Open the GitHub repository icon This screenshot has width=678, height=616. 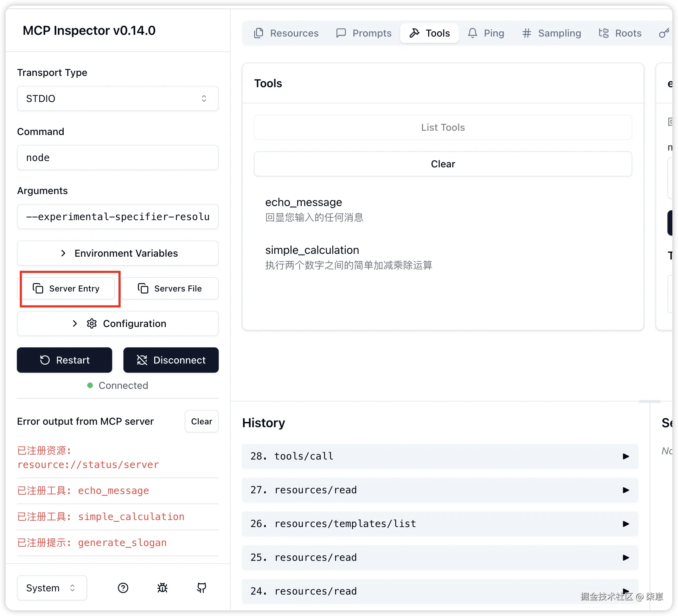tap(202, 588)
